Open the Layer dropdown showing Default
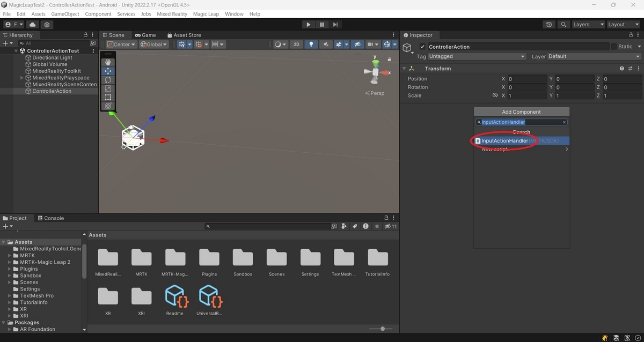Screen dimensions: 644x342 point(594,56)
